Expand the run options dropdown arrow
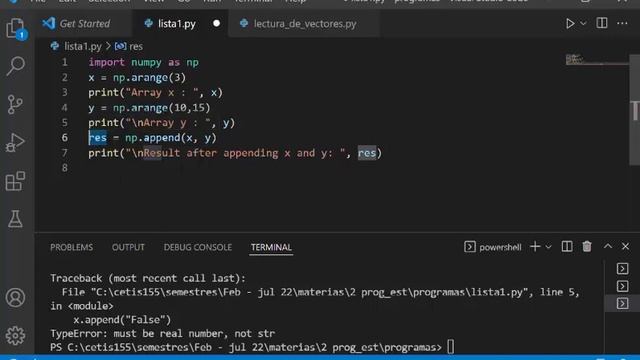Viewport: 640px width, 360px height. click(583, 23)
